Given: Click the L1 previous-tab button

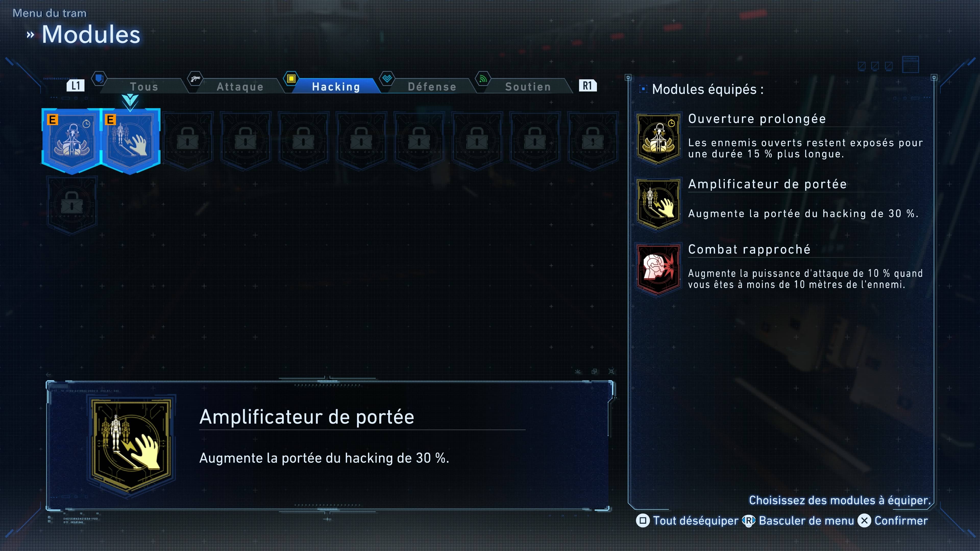Looking at the screenshot, I should 75,85.
